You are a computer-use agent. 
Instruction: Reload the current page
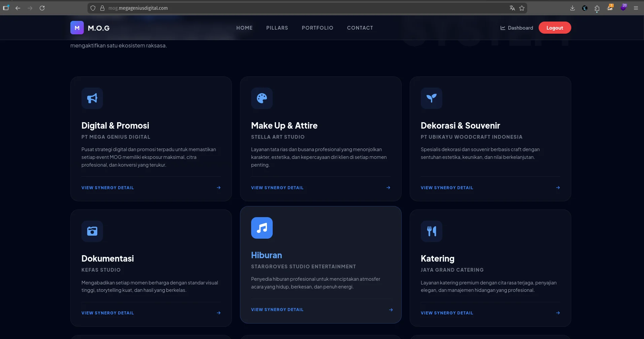[x=42, y=8]
